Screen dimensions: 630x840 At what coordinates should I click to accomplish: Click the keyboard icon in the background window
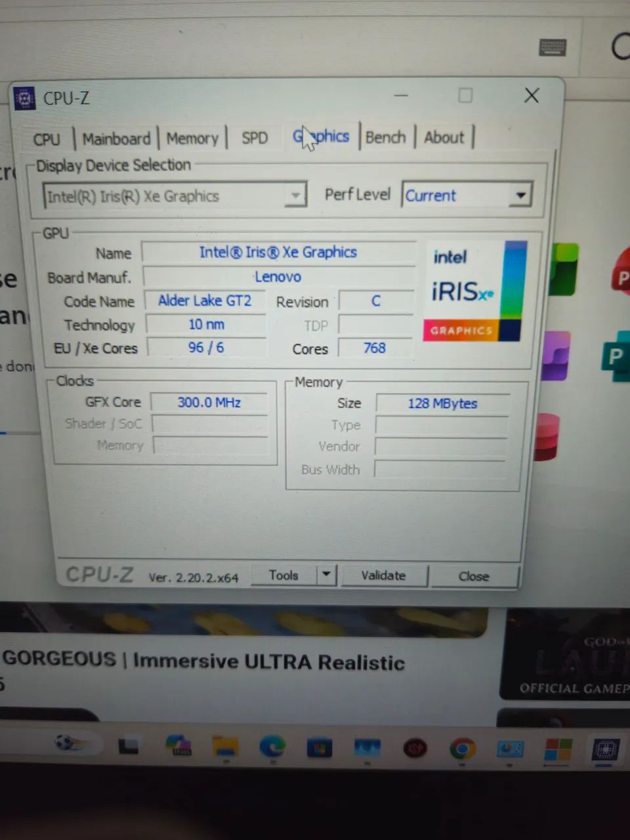553,47
